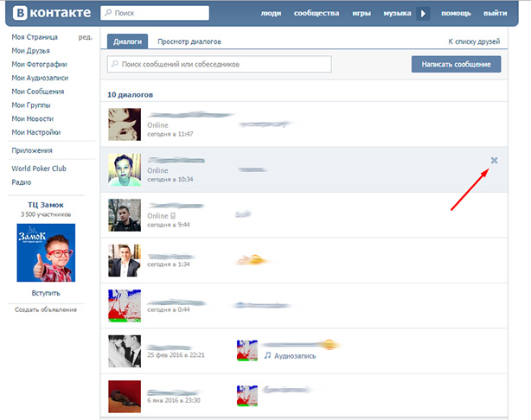Viewport: 531px width, 420px height.
Task: Click Вступить under the ТЦ Замок ad
Action: coord(46,294)
